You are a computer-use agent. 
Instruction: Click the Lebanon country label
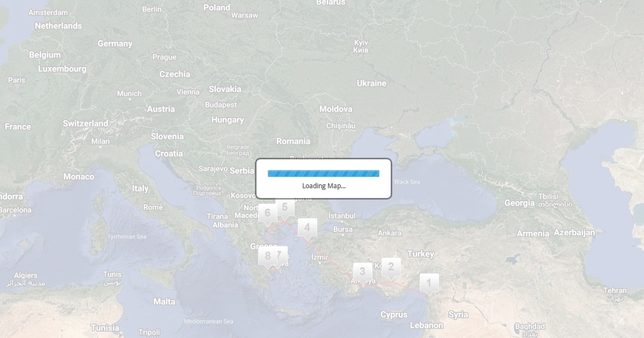427,325
